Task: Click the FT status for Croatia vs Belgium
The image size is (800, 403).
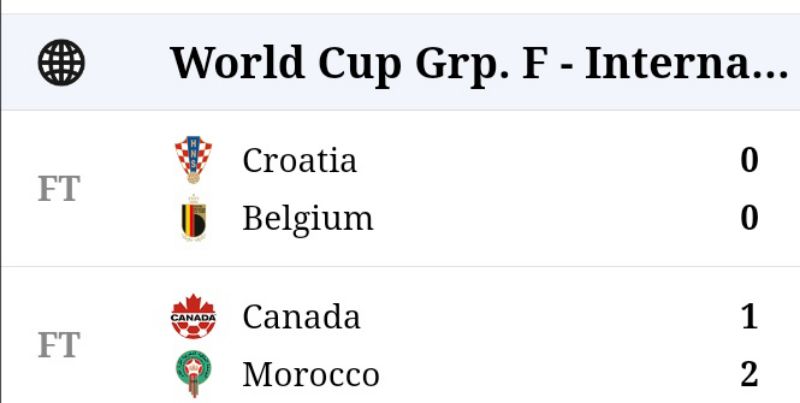Action: 59,190
